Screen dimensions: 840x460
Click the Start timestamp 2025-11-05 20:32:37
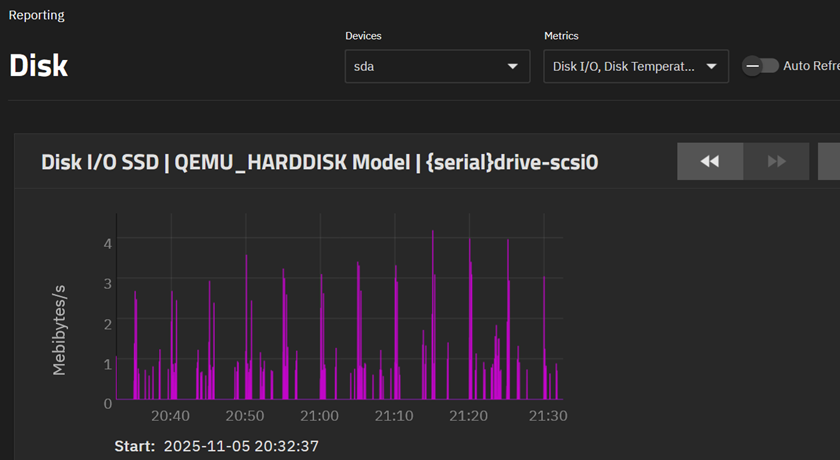pos(240,445)
